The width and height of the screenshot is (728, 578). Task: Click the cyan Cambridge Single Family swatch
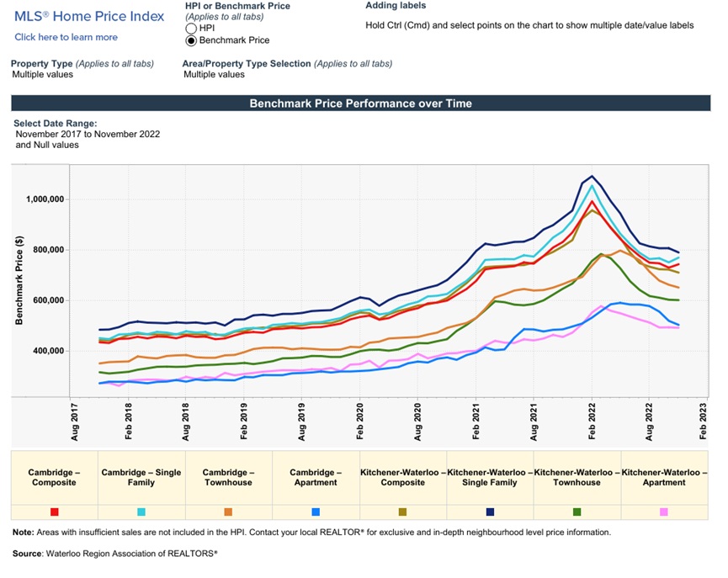(141, 512)
